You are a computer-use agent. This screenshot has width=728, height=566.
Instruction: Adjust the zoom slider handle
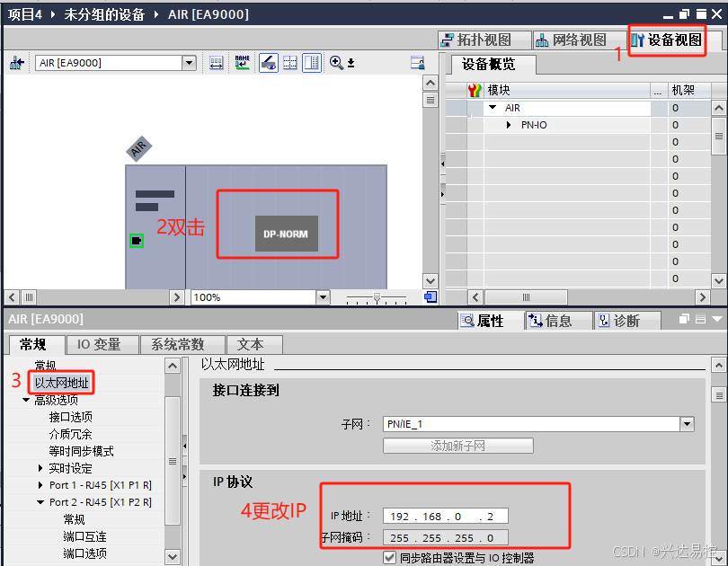pos(377,297)
